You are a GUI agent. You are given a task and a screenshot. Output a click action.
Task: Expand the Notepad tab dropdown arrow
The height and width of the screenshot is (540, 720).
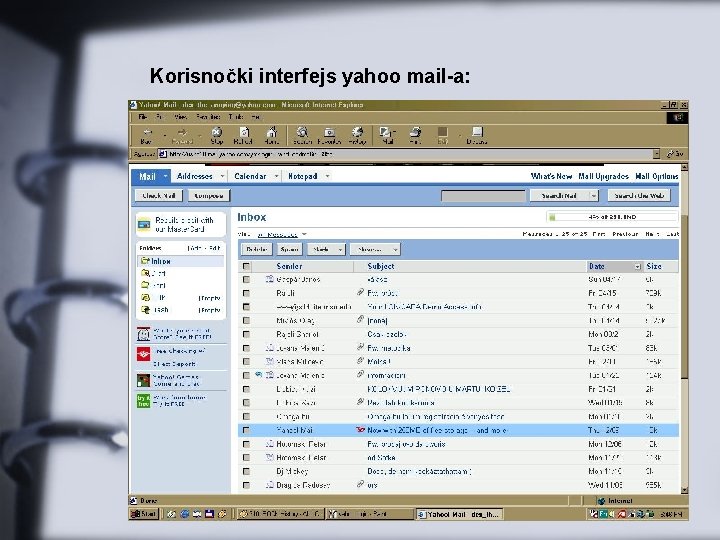click(x=327, y=176)
